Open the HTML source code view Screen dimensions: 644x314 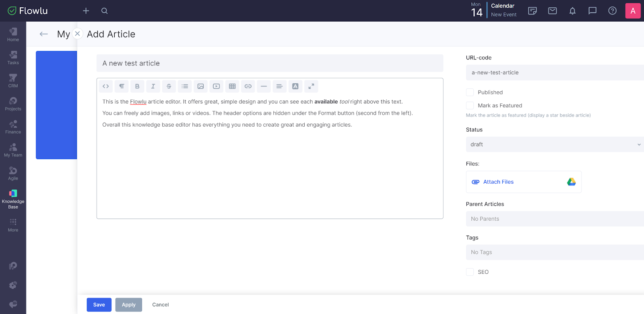tap(106, 86)
